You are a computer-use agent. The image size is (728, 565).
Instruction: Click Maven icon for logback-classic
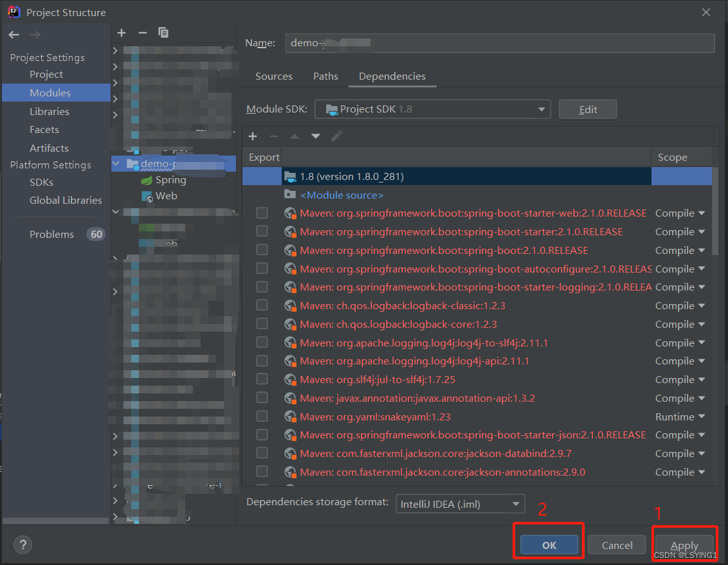[291, 306]
